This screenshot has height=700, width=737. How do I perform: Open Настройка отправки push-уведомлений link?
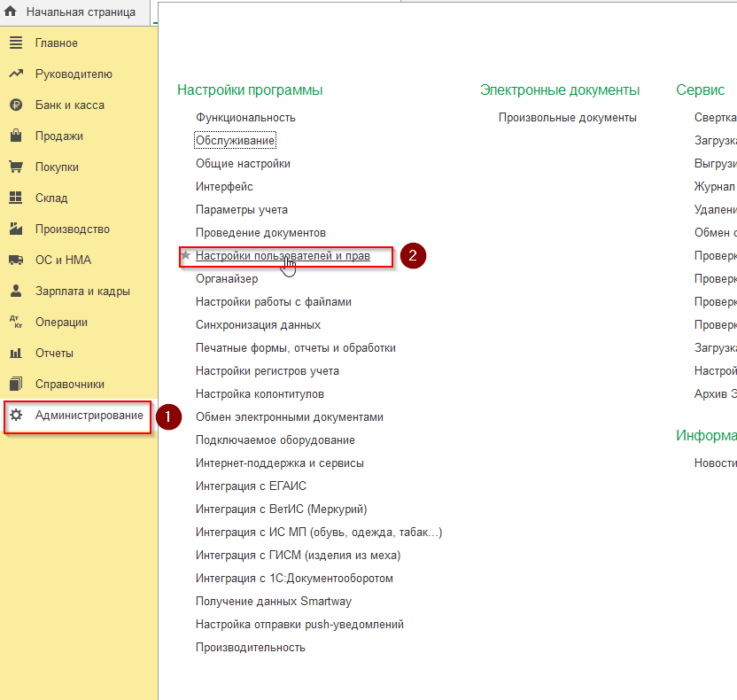tap(300, 625)
